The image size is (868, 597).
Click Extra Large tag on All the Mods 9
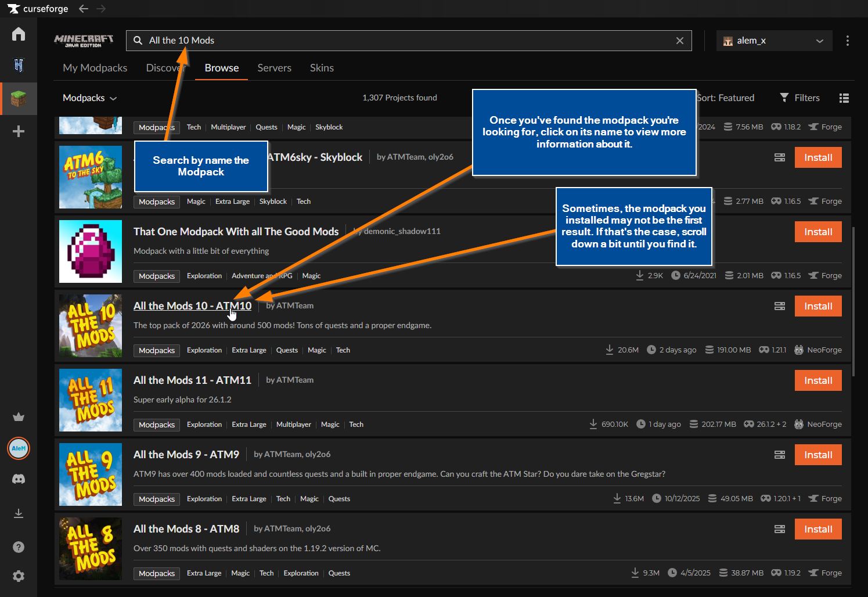(249, 499)
